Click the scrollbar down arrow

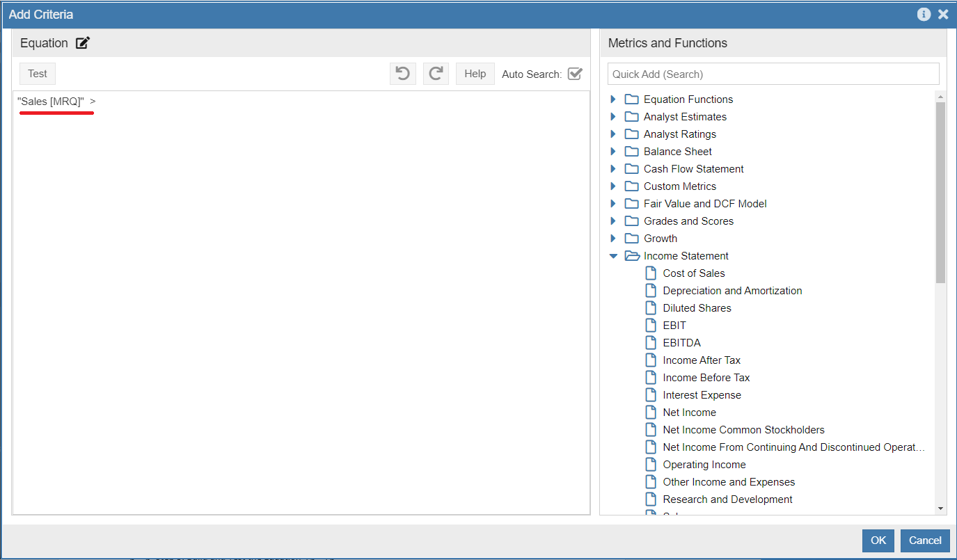[x=940, y=509]
